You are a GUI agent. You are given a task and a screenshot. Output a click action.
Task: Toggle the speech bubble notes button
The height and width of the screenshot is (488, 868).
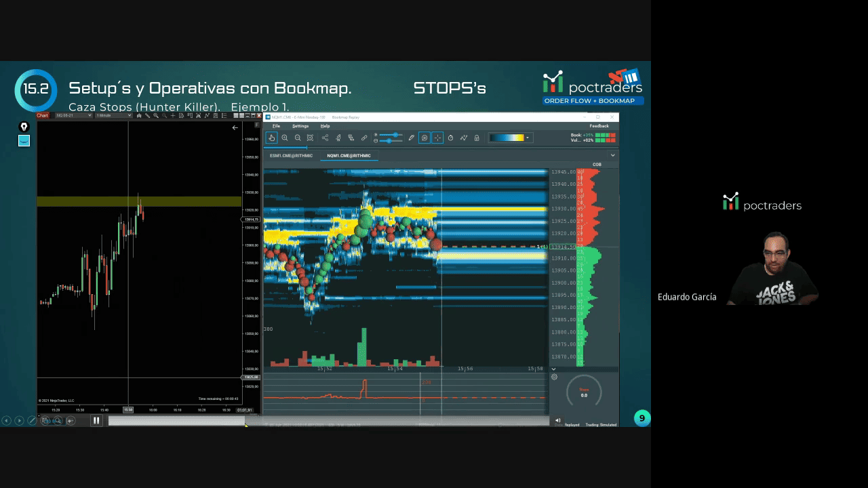pyautogui.click(x=425, y=138)
